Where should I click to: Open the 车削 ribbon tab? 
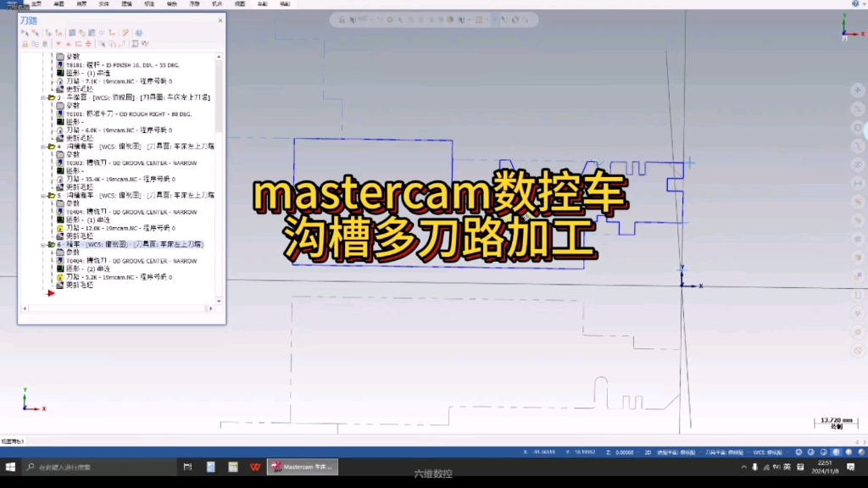click(x=263, y=4)
